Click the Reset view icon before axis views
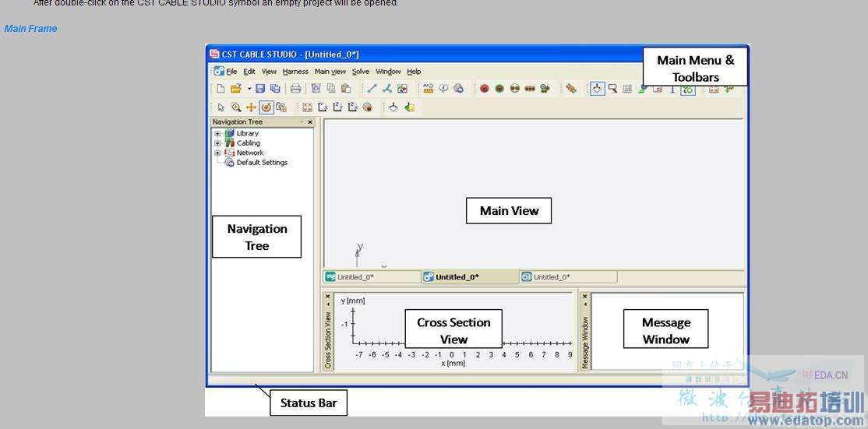The image size is (868, 429). [x=308, y=107]
